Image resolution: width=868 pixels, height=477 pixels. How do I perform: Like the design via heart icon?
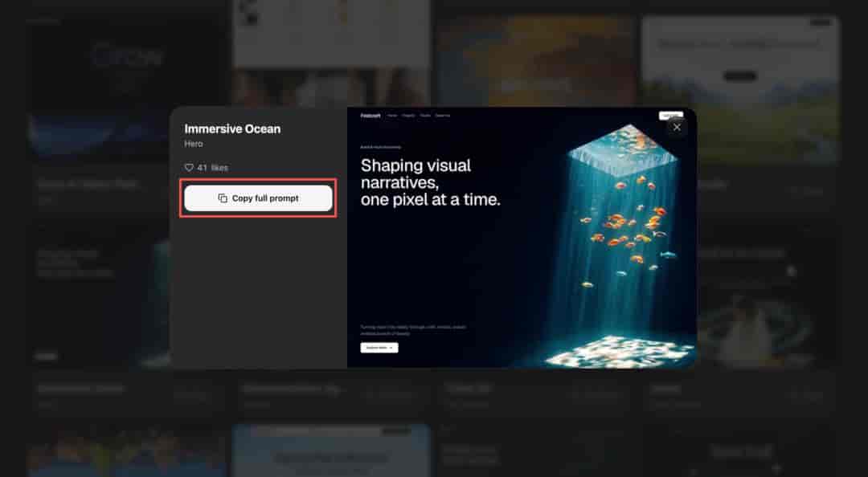[x=189, y=168]
